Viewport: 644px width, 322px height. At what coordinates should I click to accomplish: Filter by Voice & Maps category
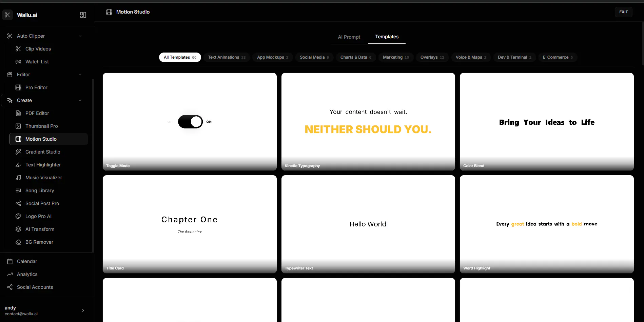(x=471, y=57)
